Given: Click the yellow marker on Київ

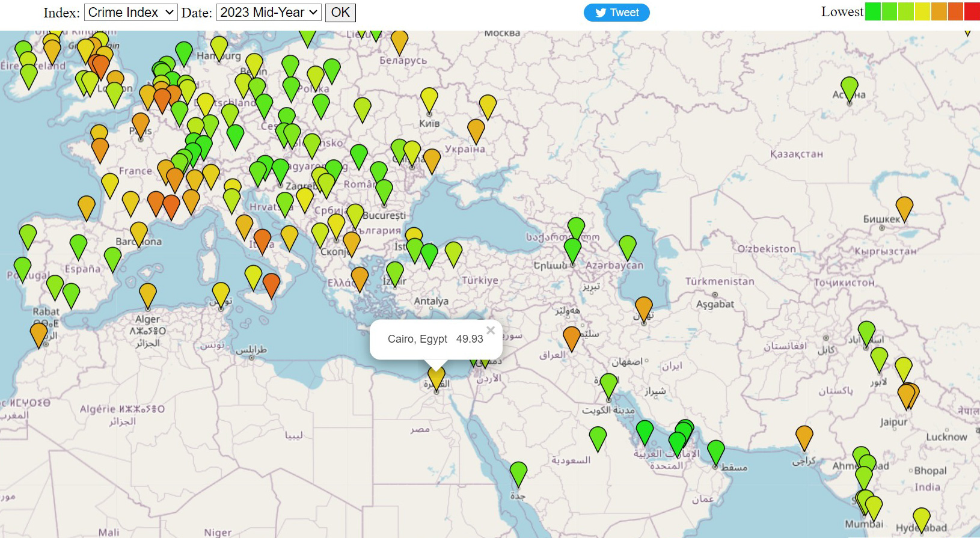Looking at the screenshot, I should coord(429,99).
